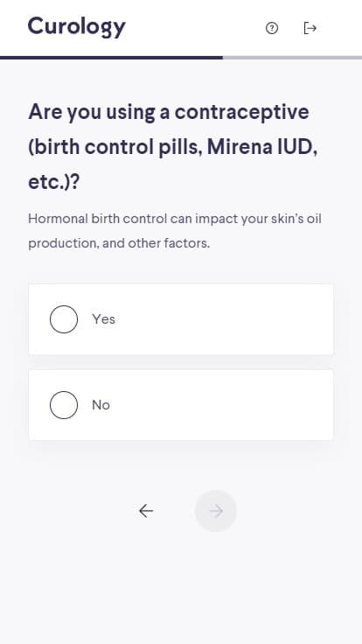Screen dimensions: 362x644
Task: Click the contraceptive question heading
Action: tap(173, 147)
